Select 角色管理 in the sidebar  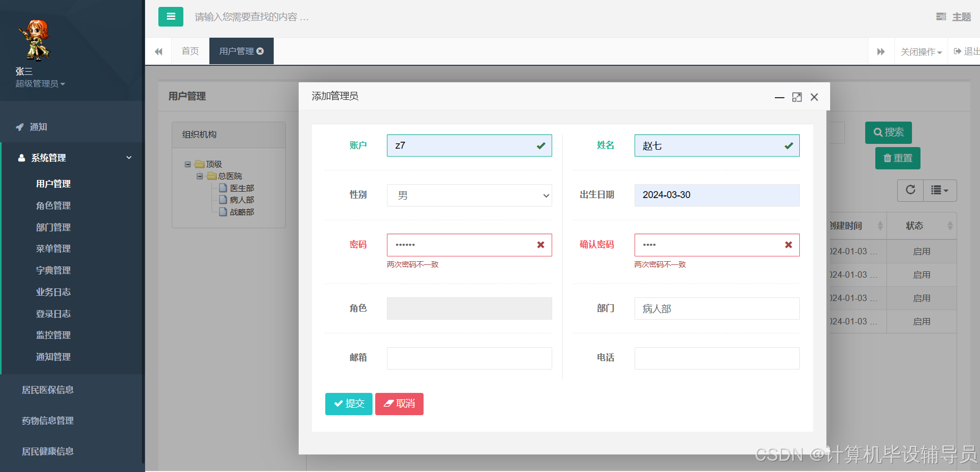click(x=53, y=205)
